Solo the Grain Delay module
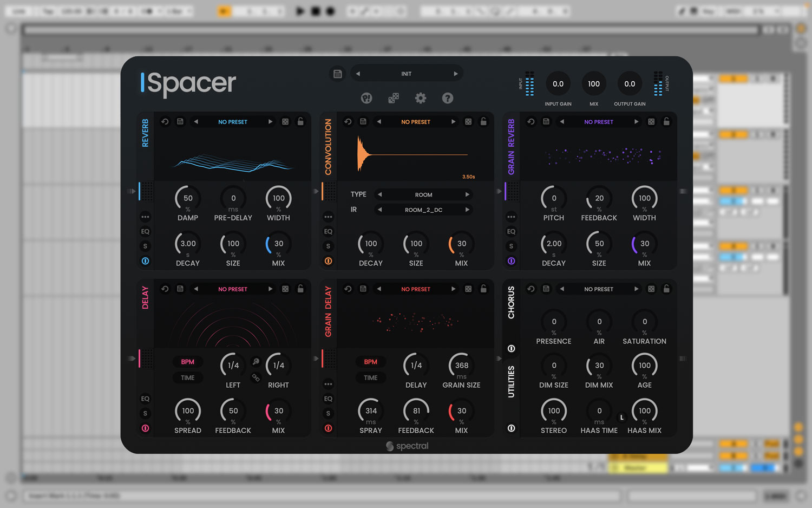Image resolution: width=812 pixels, height=508 pixels. click(x=328, y=413)
